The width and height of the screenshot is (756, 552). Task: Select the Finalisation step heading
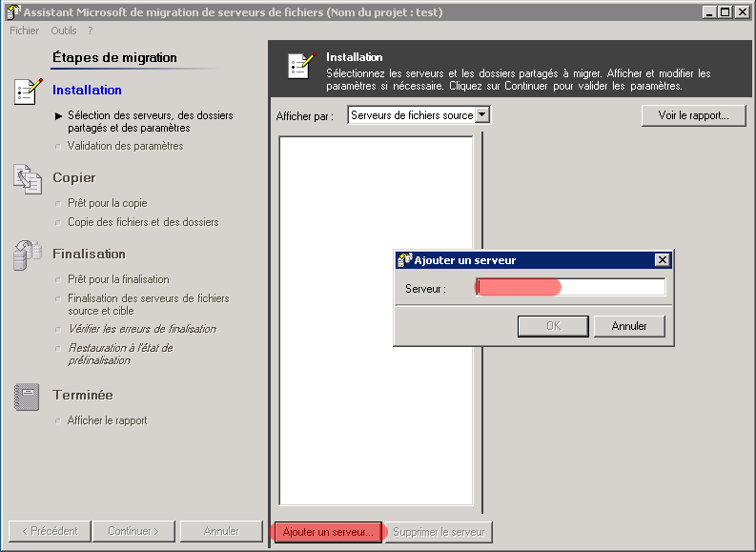90,254
